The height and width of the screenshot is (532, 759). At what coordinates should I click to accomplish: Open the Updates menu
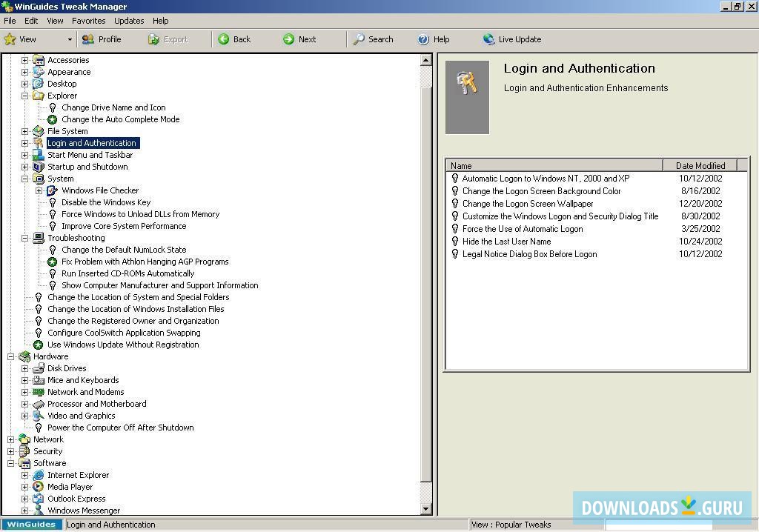129,21
